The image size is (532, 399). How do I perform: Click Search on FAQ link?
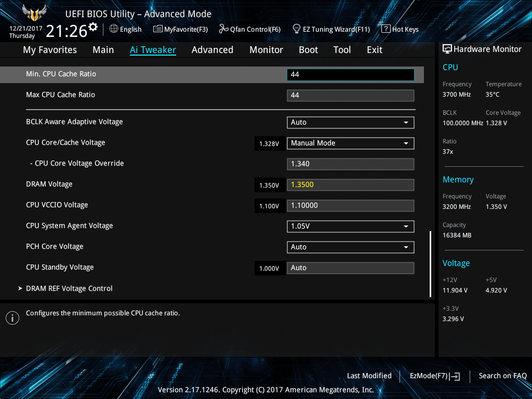(x=502, y=376)
